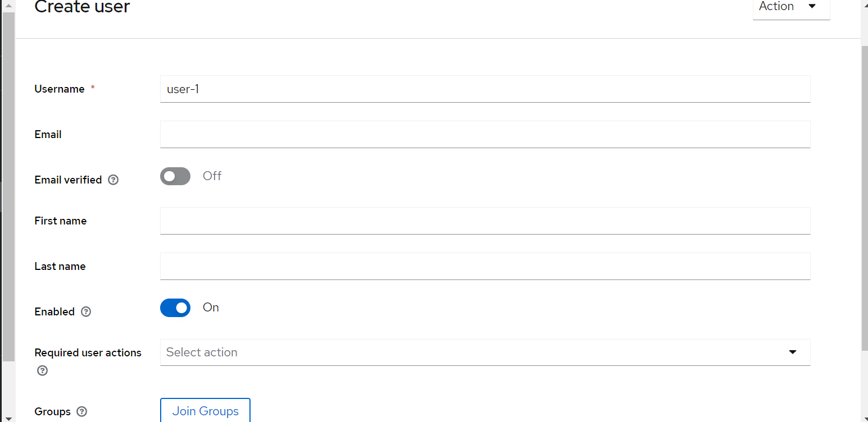Image resolution: width=868 pixels, height=422 pixels.
Task: Click left scrollbar down arrow
Action: coord(8,418)
